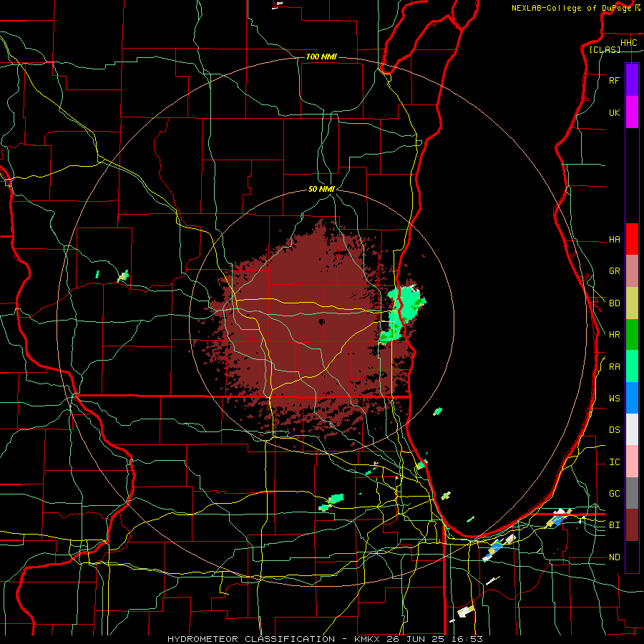
Task: Click the '[CLAS]' units label
Action: coord(605,49)
